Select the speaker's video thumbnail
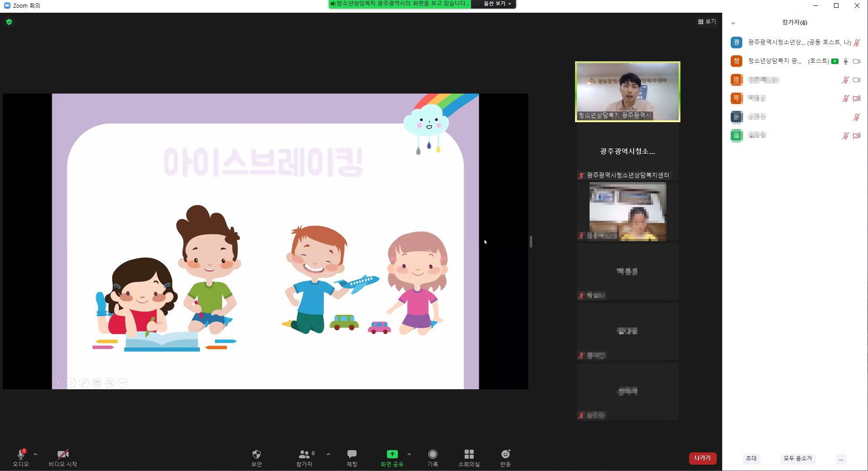This screenshot has width=868, height=471. coord(627,92)
